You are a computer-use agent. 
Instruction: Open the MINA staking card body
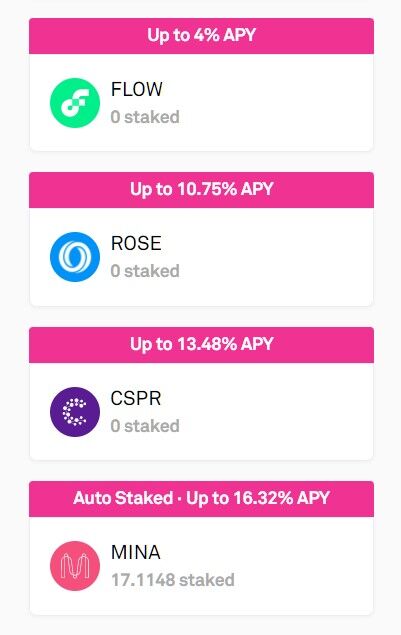click(201, 566)
